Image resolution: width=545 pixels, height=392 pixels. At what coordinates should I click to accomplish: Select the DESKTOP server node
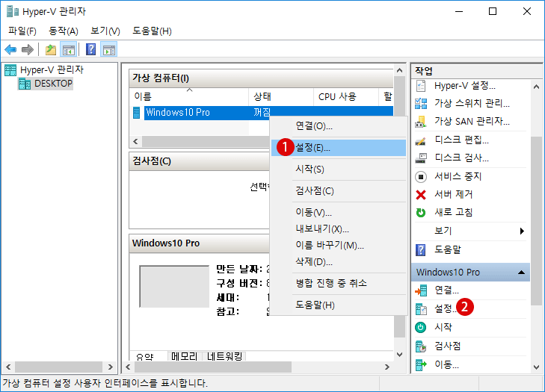coord(46,84)
